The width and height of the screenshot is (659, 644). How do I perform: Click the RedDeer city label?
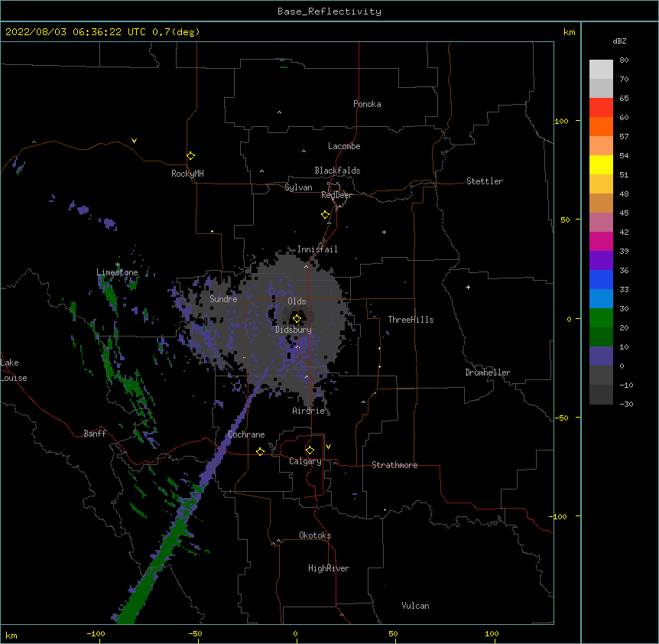[x=336, y=195]
